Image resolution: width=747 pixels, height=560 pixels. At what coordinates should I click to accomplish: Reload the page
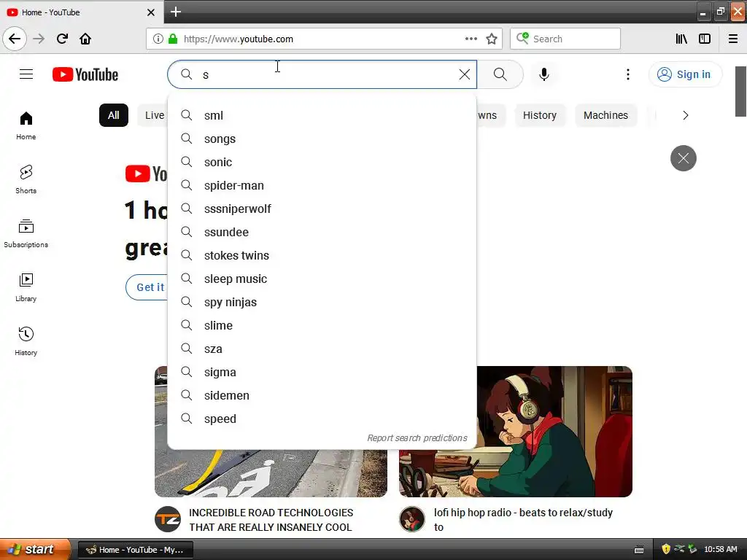(62, 39)
